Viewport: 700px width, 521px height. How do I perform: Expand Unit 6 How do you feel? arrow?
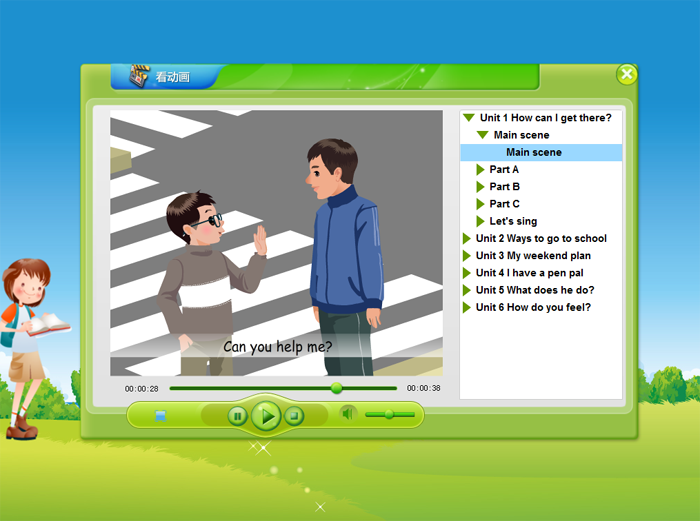pos(467,307)
